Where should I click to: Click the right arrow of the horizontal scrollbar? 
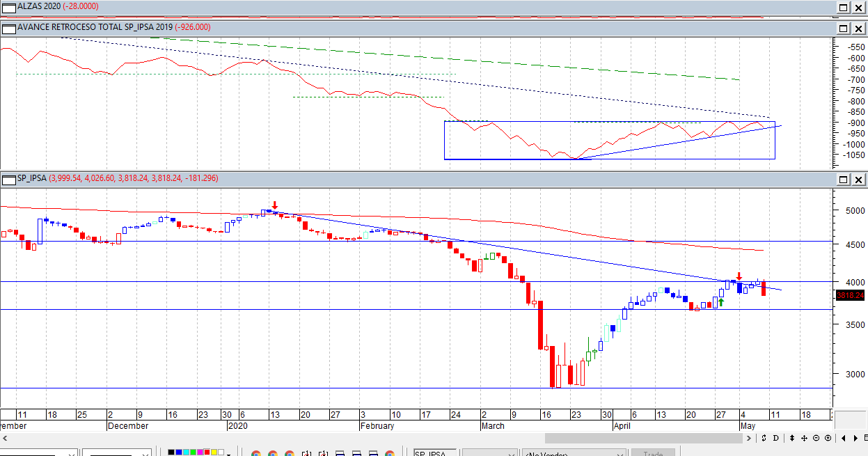[749, 438]
